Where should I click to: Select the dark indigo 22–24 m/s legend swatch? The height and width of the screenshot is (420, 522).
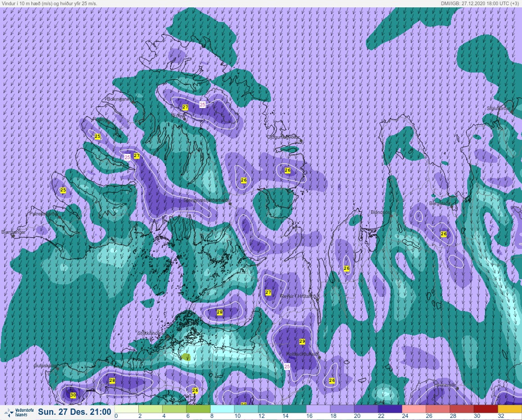[390, 409]
